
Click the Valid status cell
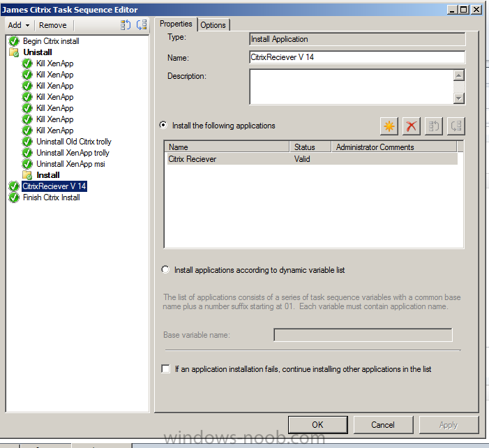pos(302,159)
